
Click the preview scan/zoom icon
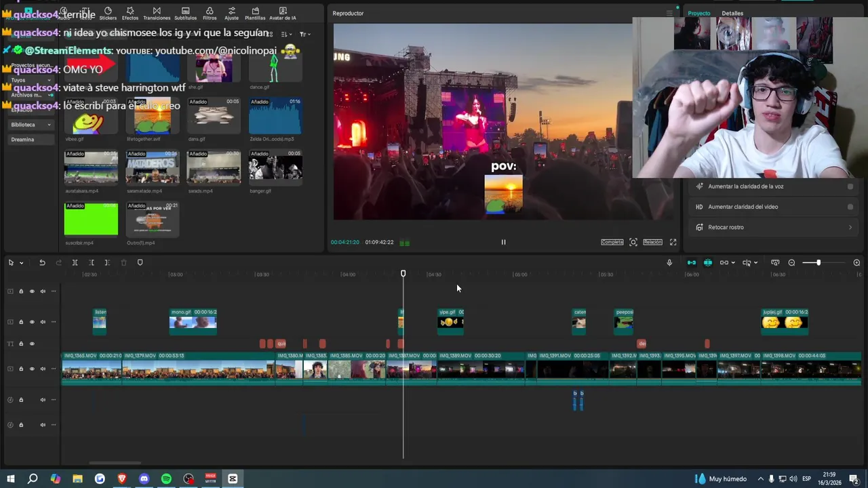tap(633, 242)
